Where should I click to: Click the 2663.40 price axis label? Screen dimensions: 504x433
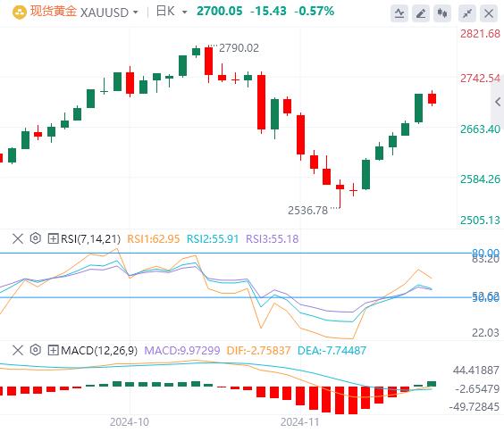tap(480, 129)
